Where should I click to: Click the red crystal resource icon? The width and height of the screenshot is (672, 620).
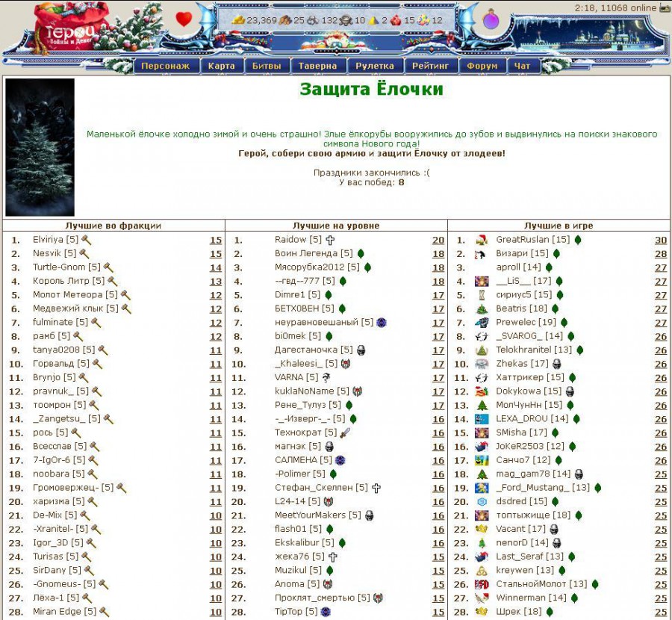click(x=396, y=20)
